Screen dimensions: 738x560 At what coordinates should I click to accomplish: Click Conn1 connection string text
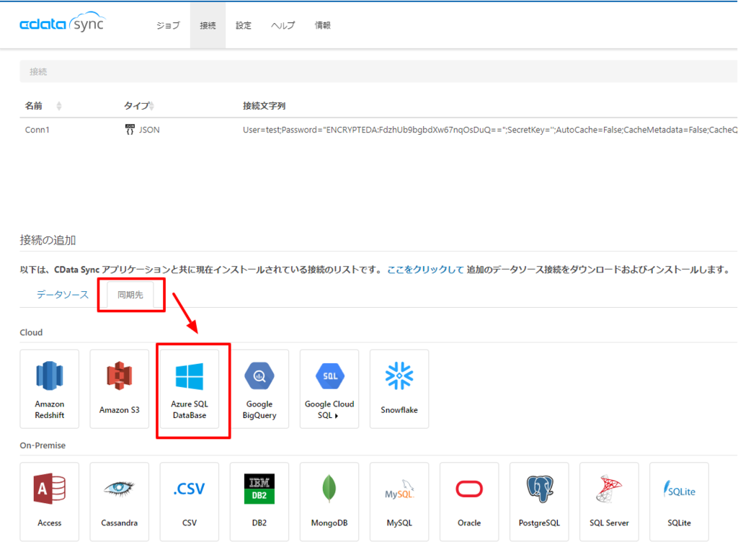coord(490,130)
